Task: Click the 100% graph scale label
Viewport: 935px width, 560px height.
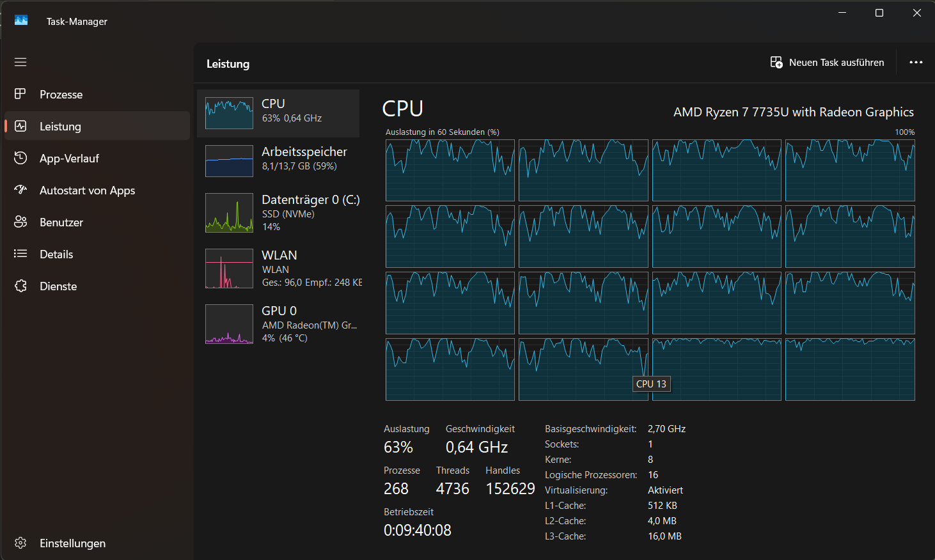Action: [905, 132]
